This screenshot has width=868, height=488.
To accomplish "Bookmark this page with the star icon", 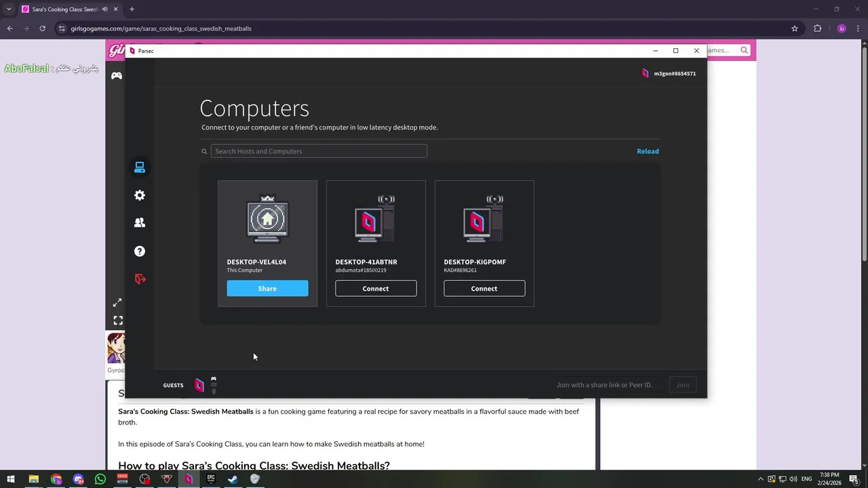I will 795,28.
